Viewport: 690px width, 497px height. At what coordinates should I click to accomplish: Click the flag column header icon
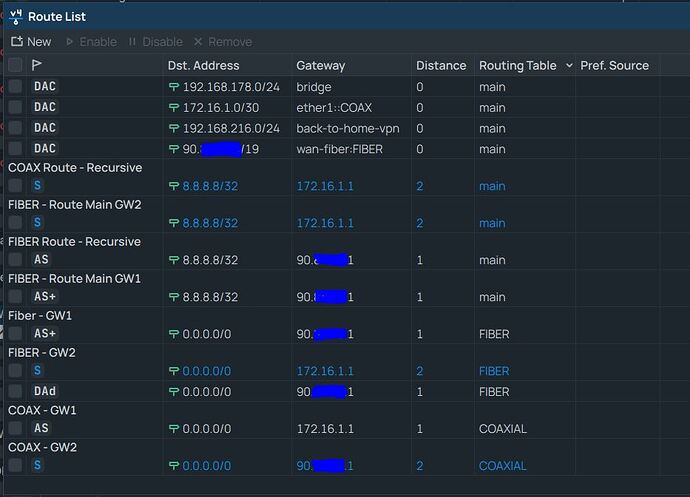click(37, 65)
